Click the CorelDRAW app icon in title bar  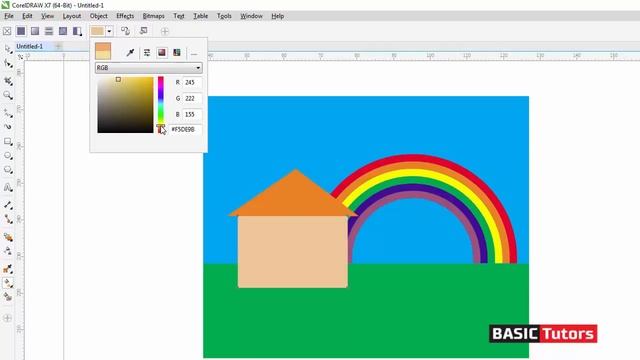(5, 5)
